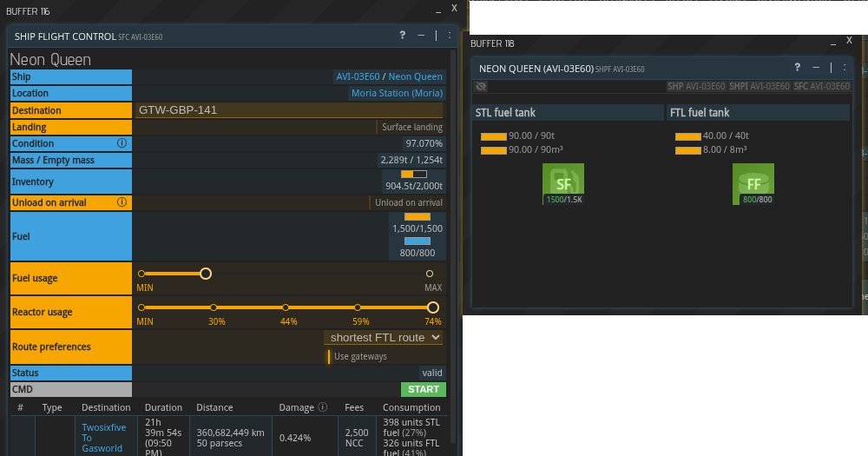
Task: Switch to the SHP AVI-03E60 tab
Action: coord(695,87)
